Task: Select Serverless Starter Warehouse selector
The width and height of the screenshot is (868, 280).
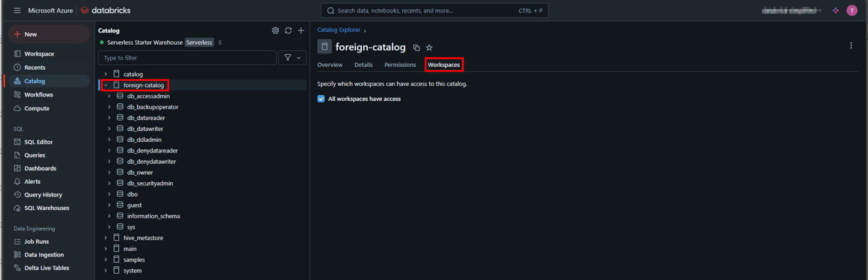Action: point(161,42)
